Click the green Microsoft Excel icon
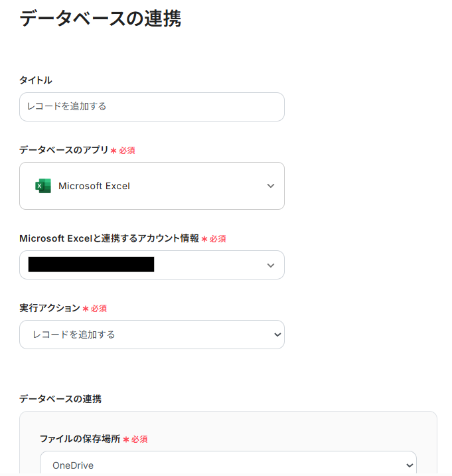 (x=43, y=186)
